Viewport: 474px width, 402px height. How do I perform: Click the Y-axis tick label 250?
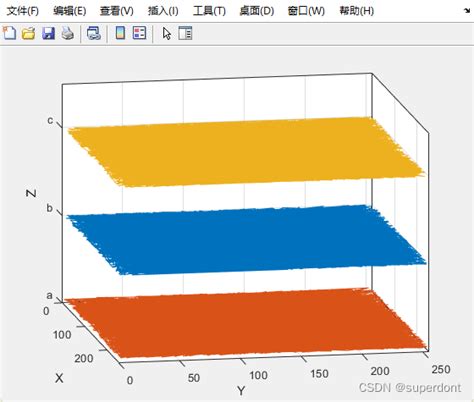[441, 369]
